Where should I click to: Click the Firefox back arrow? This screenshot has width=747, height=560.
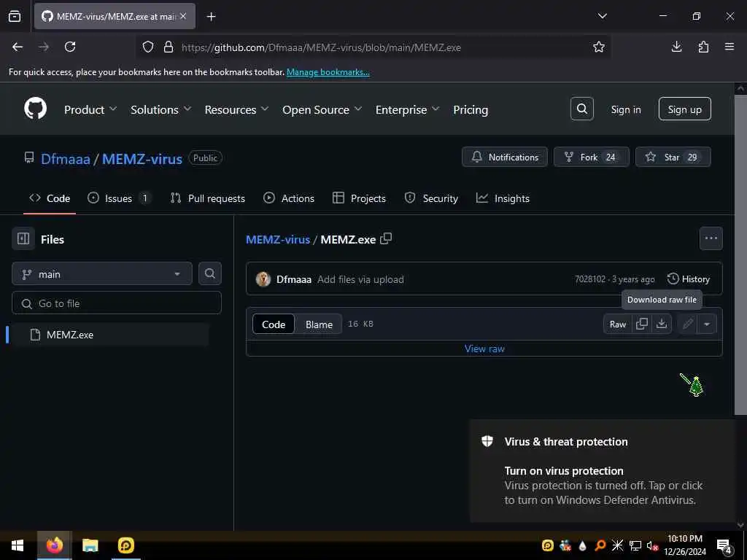18,47
